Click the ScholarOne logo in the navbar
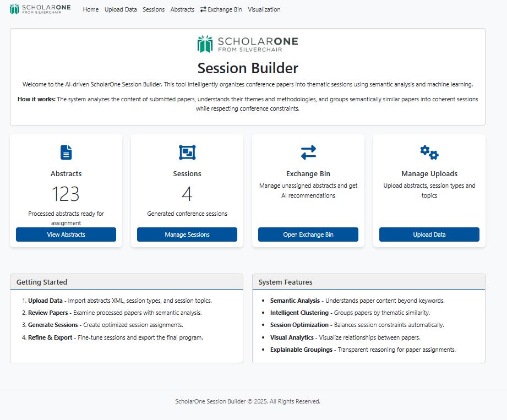This screenshot has height=420, width=507. click(40, 9)
